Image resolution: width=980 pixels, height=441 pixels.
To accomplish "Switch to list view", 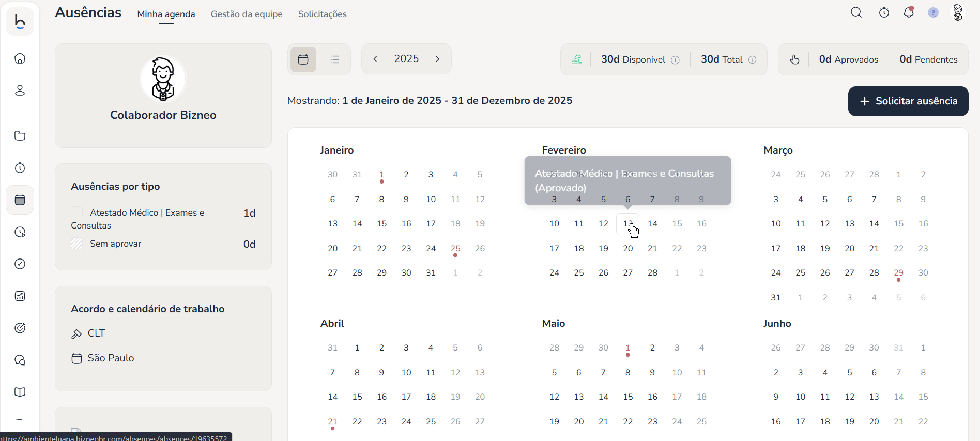I will tap(335, 59).
